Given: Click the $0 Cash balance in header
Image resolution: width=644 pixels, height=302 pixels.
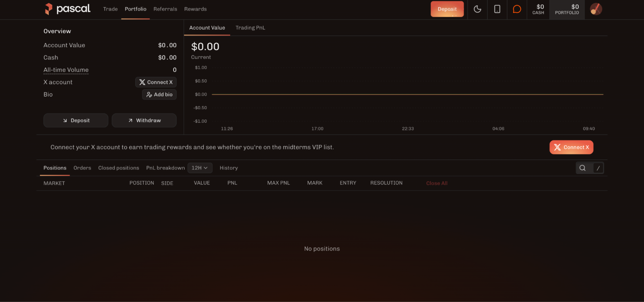Looking at the screenshot, I should [538, 9].
